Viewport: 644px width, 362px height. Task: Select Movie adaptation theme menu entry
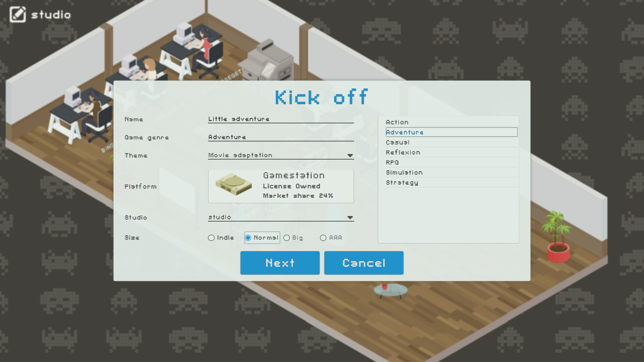point(281,155)
